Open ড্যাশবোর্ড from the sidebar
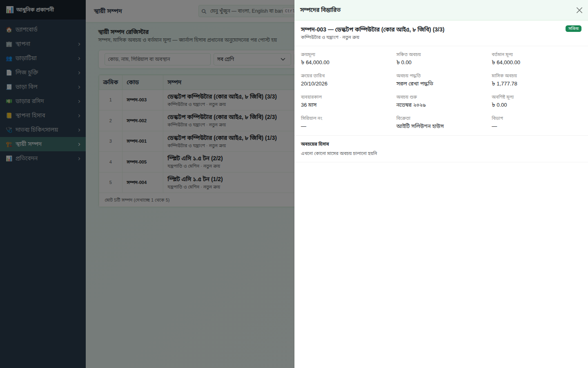This screenshot has width=588, height=368. point(43,30)
